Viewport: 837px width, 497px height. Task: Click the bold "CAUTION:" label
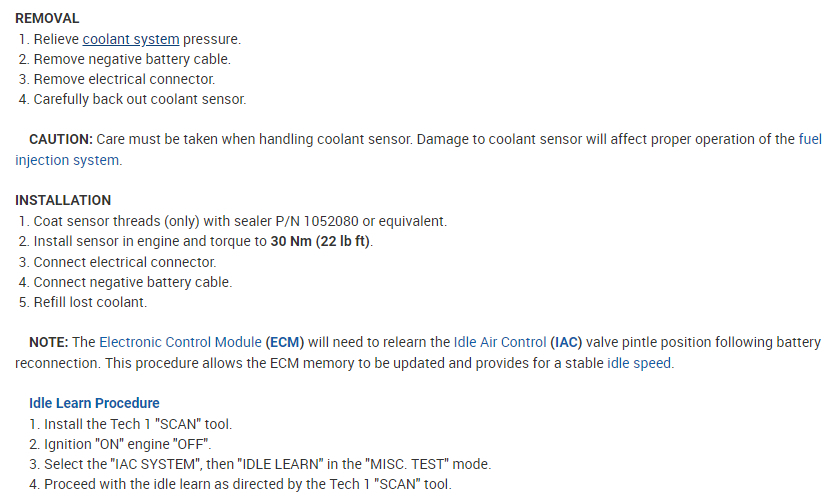tap(61, 139)
